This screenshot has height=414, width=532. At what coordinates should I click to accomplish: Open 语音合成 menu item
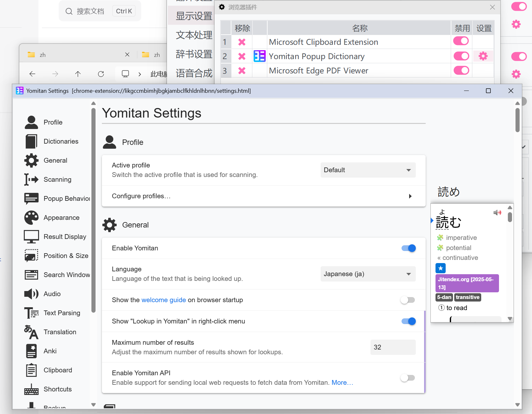pyautogui.click(x=194, y=73)
